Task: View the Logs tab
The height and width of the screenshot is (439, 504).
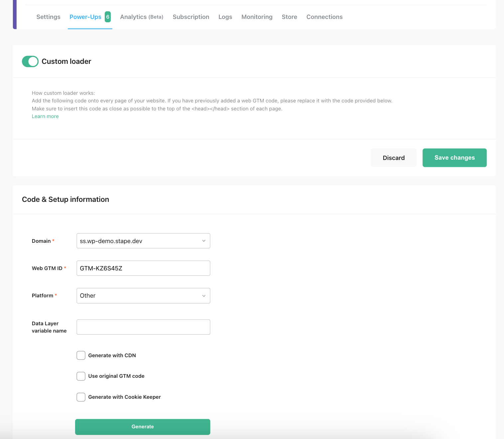Action: 225,17
